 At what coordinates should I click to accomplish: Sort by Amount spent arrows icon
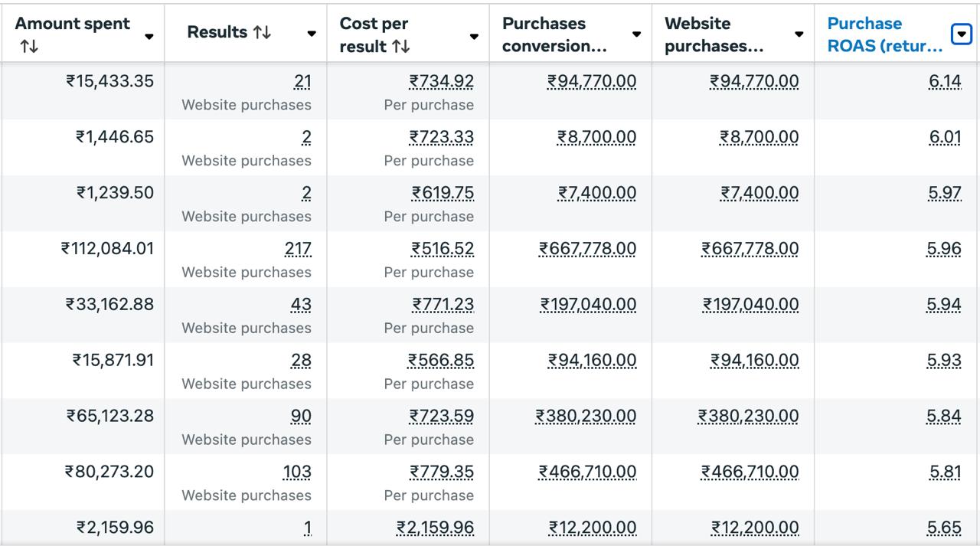click(29, 47)
